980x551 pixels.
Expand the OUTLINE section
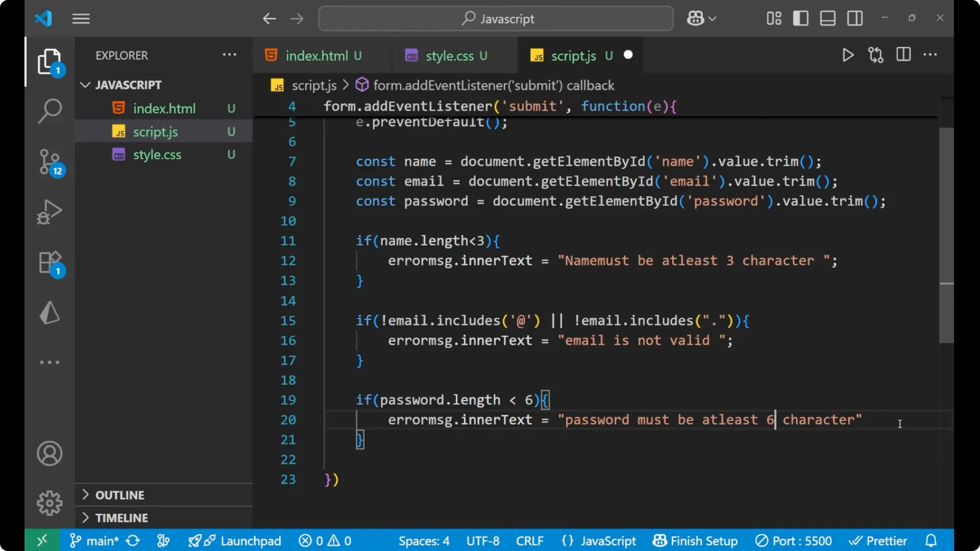[x=119, y=494]
